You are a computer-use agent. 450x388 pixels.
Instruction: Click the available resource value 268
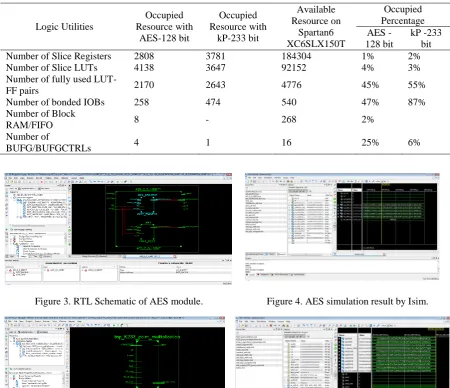(289, 119)
